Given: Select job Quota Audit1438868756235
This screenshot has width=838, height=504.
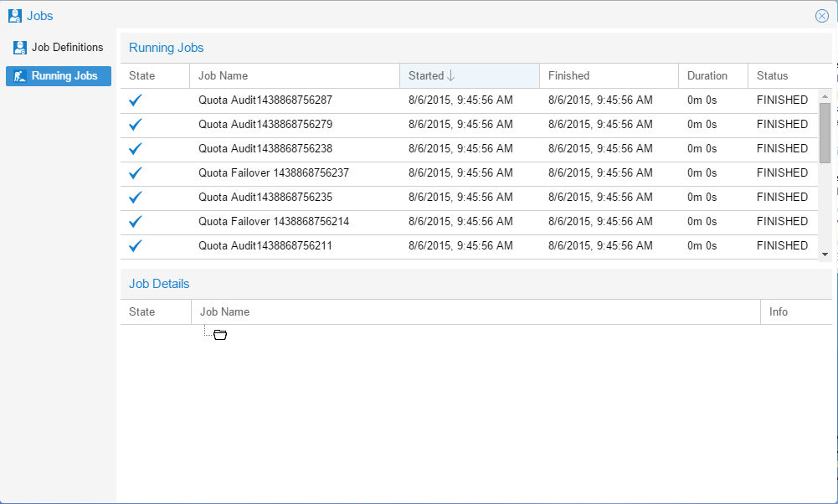Looking at the screenshot, I should coord(265,198).
